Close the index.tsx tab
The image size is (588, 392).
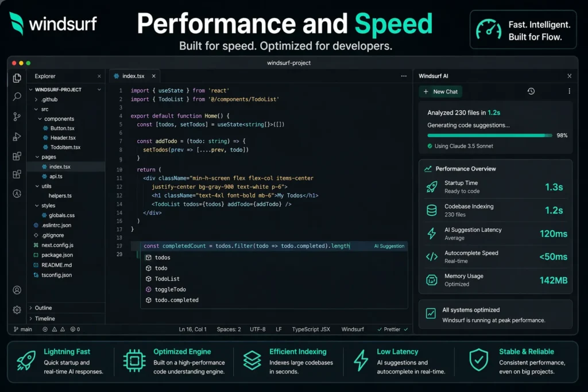(x=154, y=76)
